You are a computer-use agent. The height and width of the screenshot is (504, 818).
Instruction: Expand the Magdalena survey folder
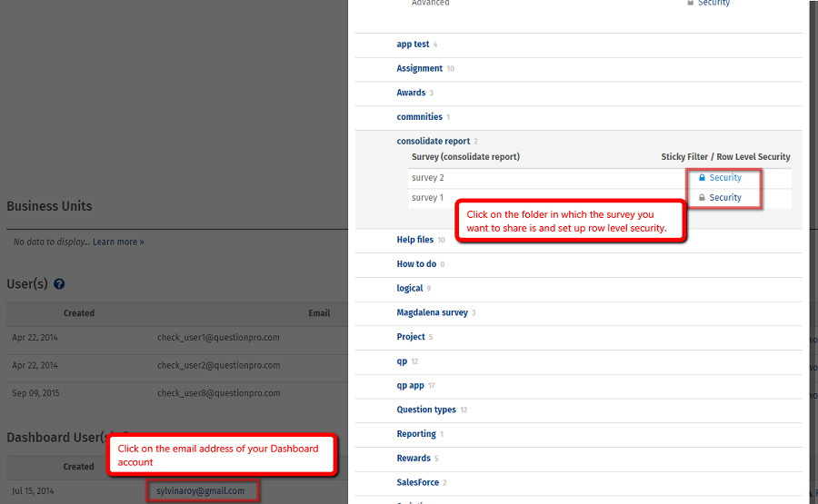432,312
